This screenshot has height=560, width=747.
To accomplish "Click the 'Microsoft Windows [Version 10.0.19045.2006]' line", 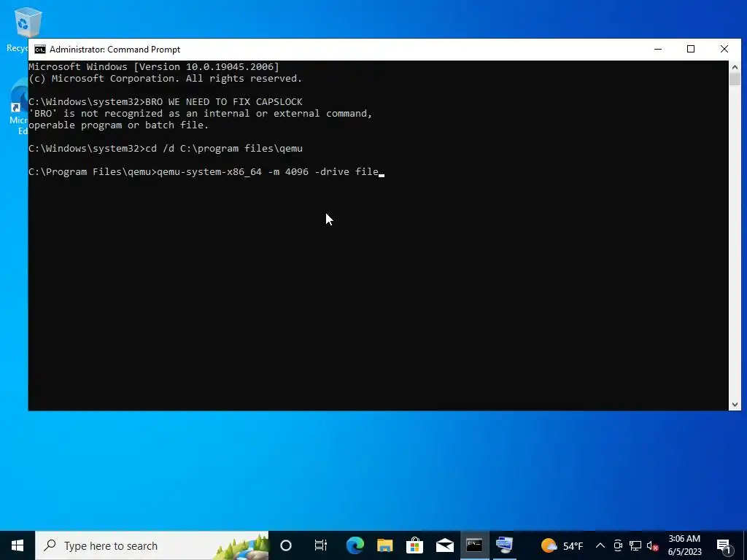I will point(154,66).
